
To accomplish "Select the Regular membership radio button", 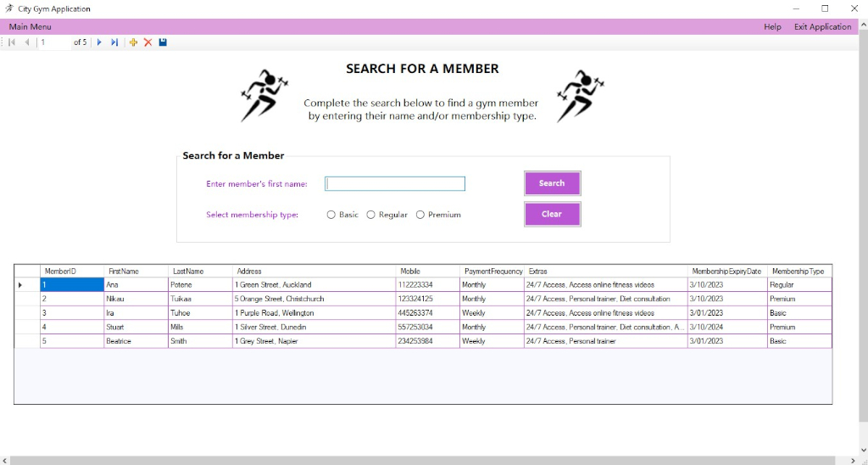I will point(371,215).
